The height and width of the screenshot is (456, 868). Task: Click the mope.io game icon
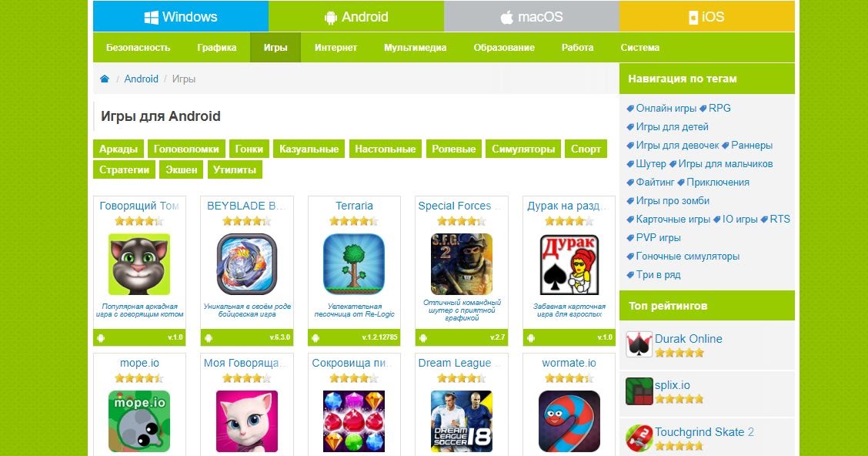[x=139, y=421]
